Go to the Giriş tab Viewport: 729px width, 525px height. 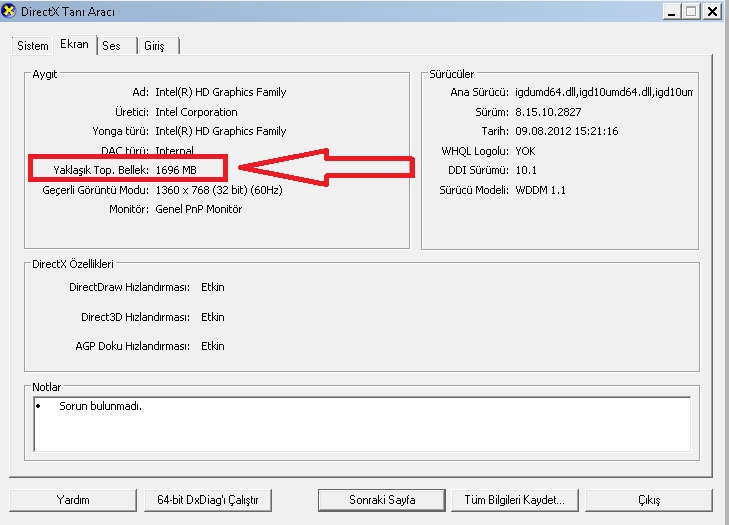154,46
